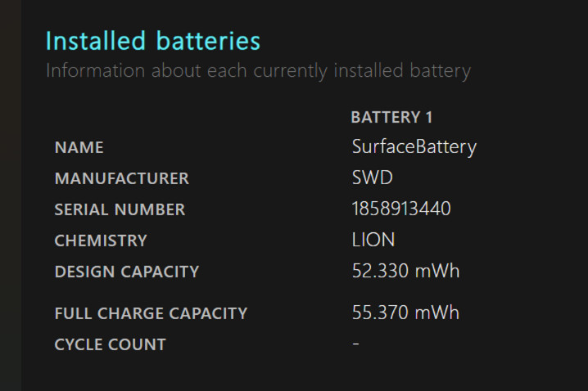The height and width of the screenshot is (391, 588).
Task: Select the LION chemistry value
Action: pyautogui.click(x=373, y=240)
